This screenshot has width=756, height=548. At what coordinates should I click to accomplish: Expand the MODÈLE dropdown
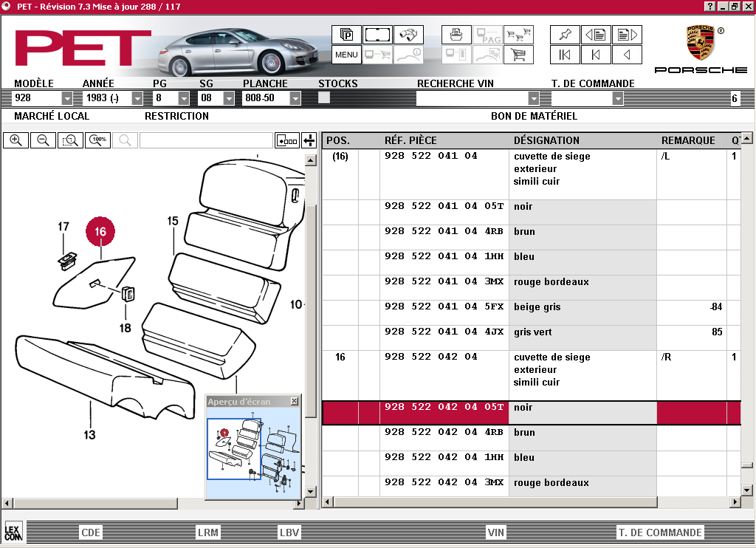(x=67, y=98)
